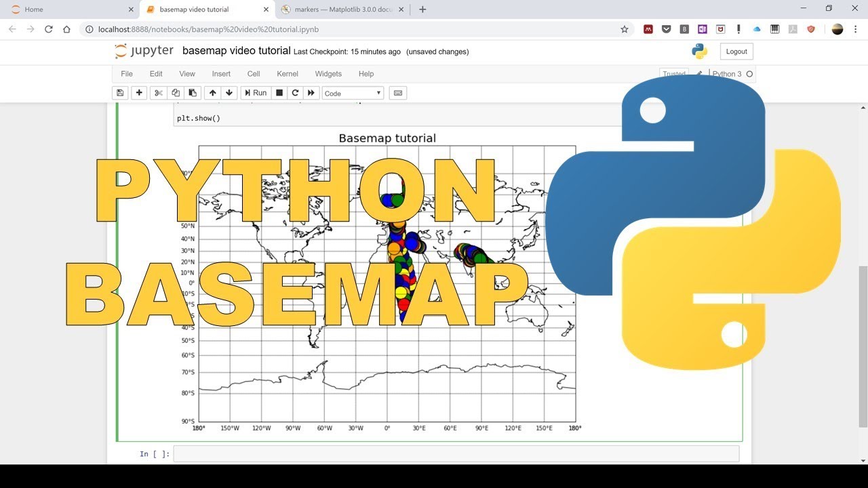Viewport: 868px width, 488px height.
Task: Rename the notebook title basemap video tutorial
Action: [x=237, y=51]
